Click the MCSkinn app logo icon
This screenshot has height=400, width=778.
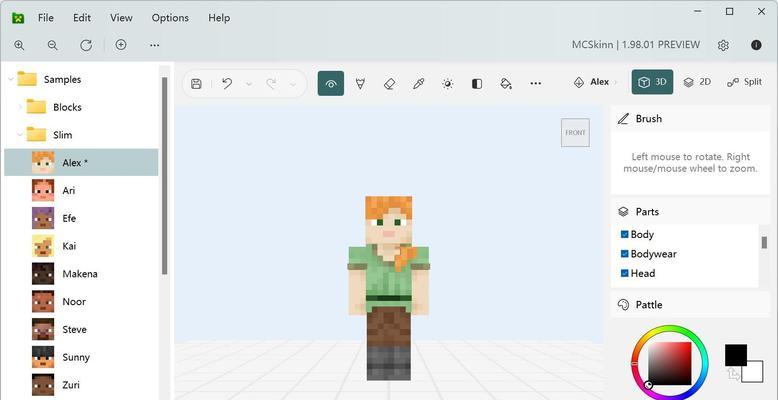(x=18, y=18)
